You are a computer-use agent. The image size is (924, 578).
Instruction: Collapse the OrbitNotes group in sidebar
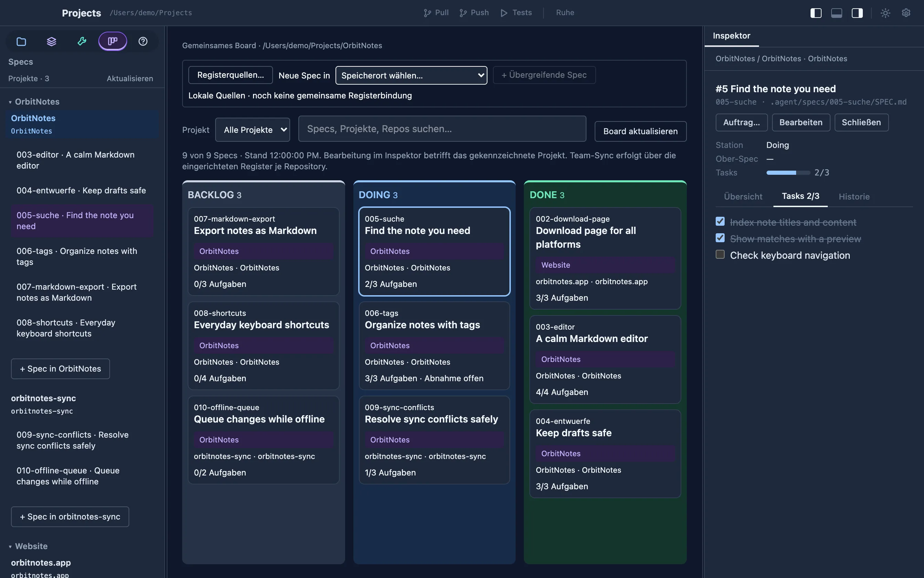10,102
